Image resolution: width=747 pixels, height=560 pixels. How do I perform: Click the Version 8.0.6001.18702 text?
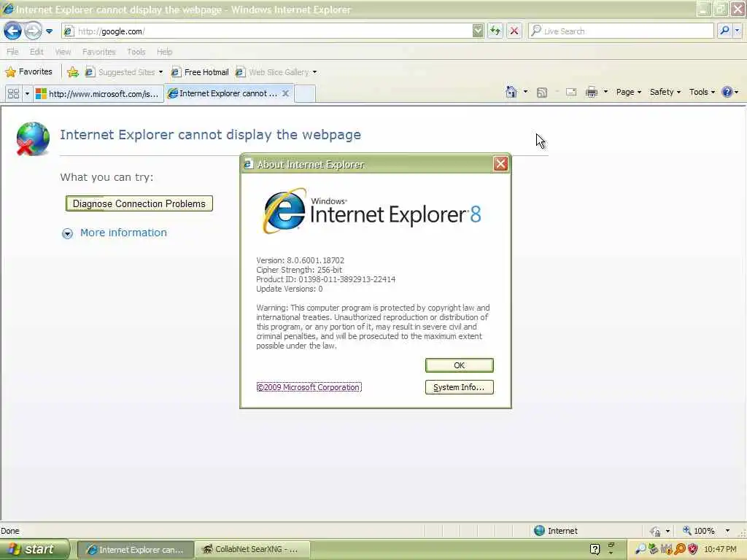(300, 260)
